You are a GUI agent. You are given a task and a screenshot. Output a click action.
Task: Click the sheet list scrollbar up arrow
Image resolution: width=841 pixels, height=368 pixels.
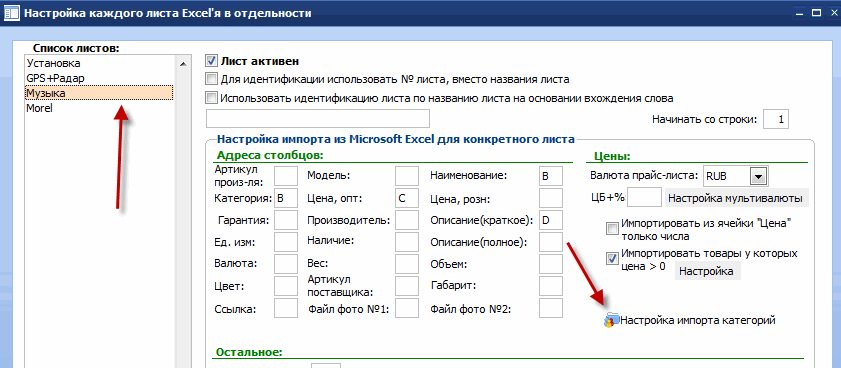click(x=183, y=64)
